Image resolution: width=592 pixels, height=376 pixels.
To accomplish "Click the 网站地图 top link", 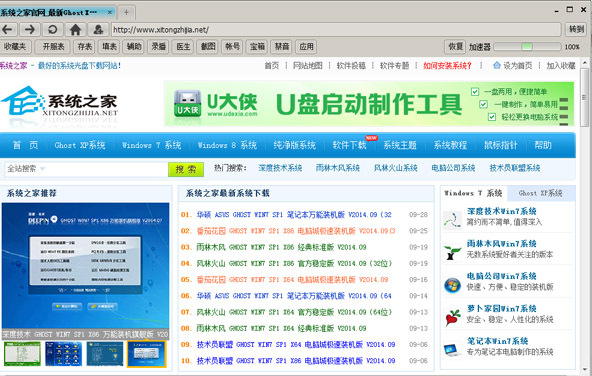I will (x=308, y=66).
